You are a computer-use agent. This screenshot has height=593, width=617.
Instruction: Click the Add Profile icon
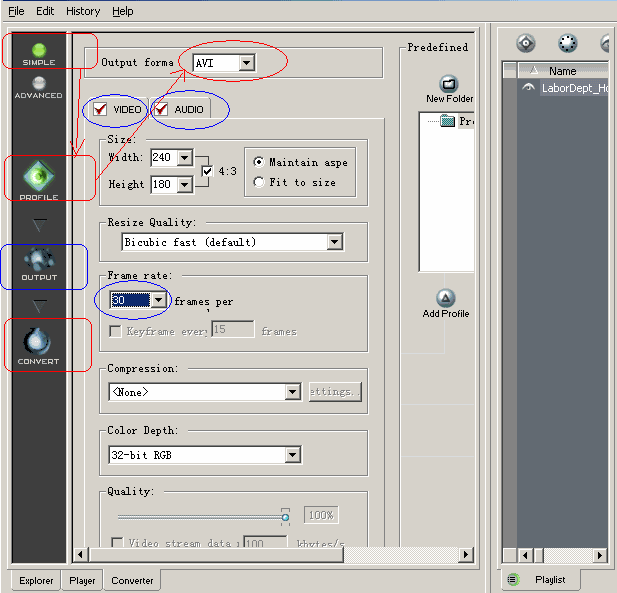(446, 302)
